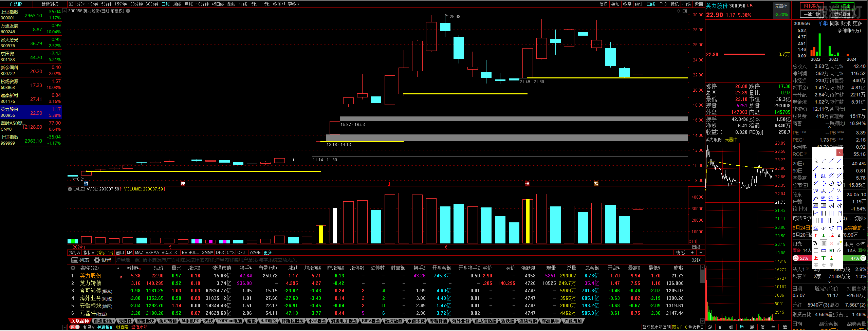Image resolution: width=868 pixels, height=331 pixels.
Task: Expand the cyan 更多 indicators list
Action: (x=268, y=253)
